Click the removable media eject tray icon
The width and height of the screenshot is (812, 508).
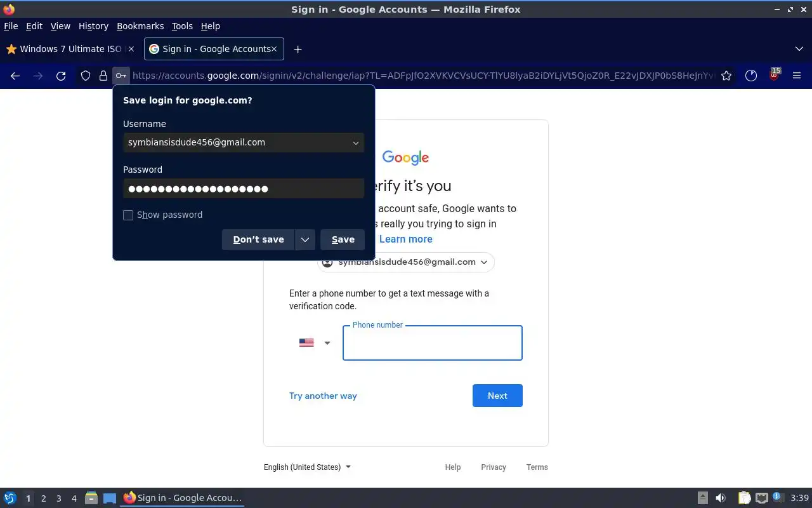(703, 498)
